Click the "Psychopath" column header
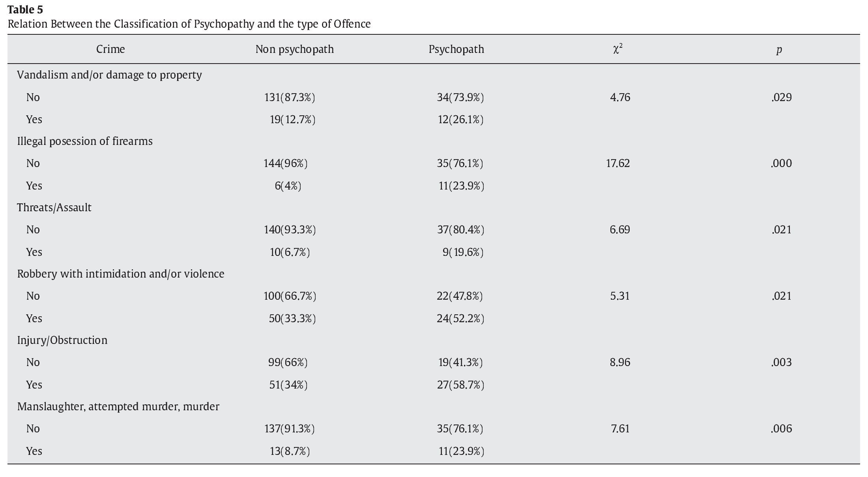The image size is (868, 477). [x=456, y=49]
